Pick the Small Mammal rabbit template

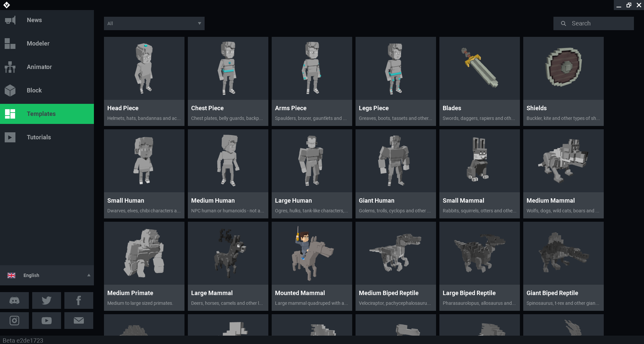[479, 174]
